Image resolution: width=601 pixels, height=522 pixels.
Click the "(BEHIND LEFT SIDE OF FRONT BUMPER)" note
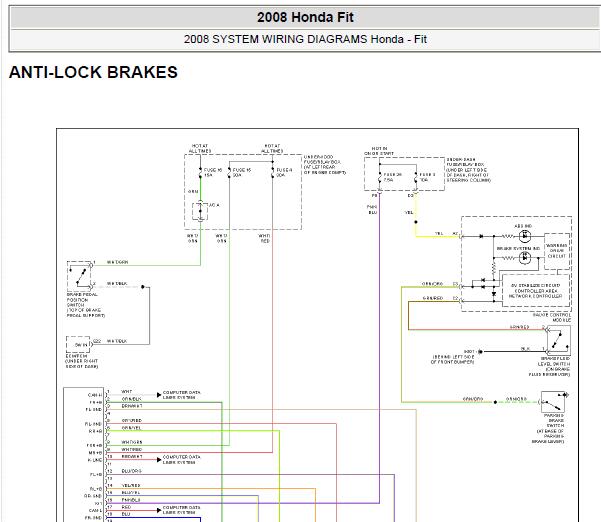point(453,359)
